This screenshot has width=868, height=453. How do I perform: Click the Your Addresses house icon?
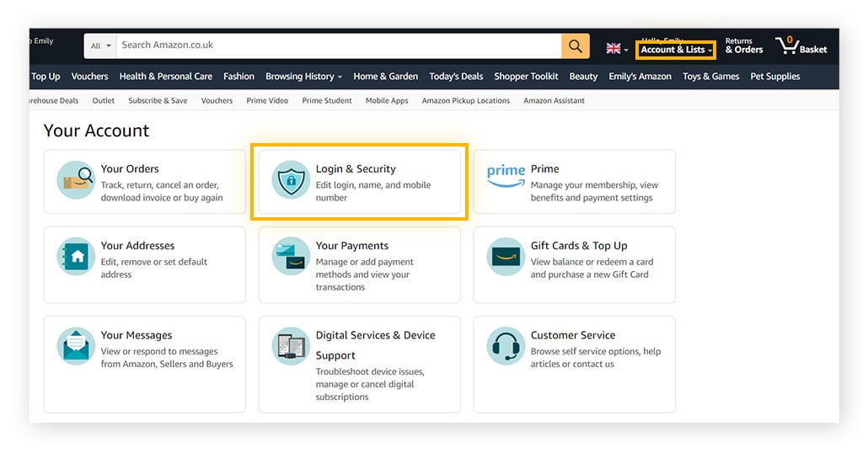point(76,258)
